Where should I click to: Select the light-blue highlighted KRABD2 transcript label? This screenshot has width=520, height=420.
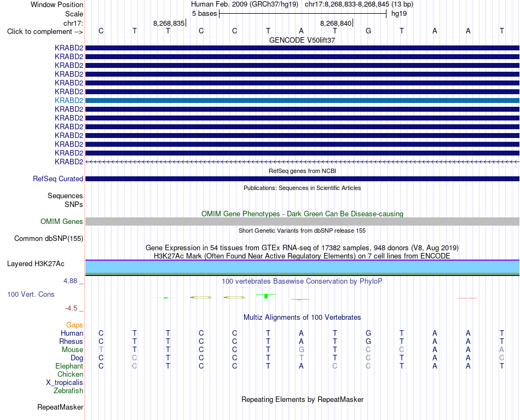pos(69,100)
